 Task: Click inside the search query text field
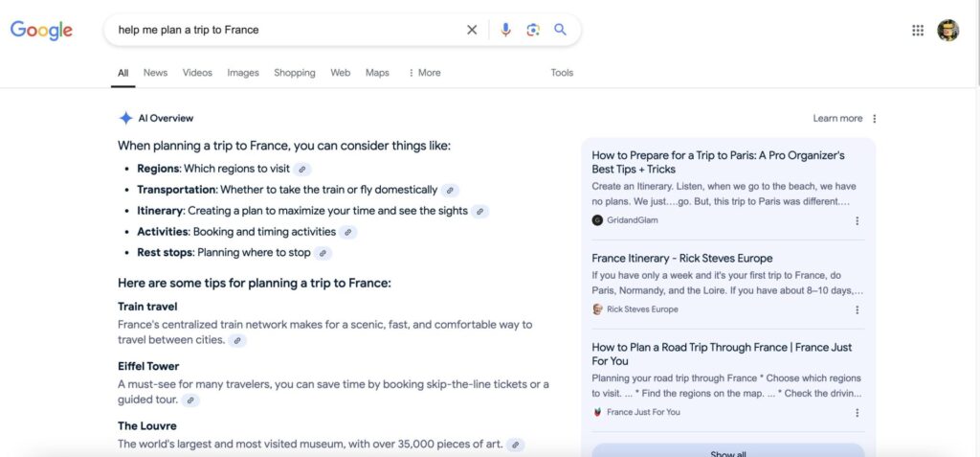tap(287, 30)
